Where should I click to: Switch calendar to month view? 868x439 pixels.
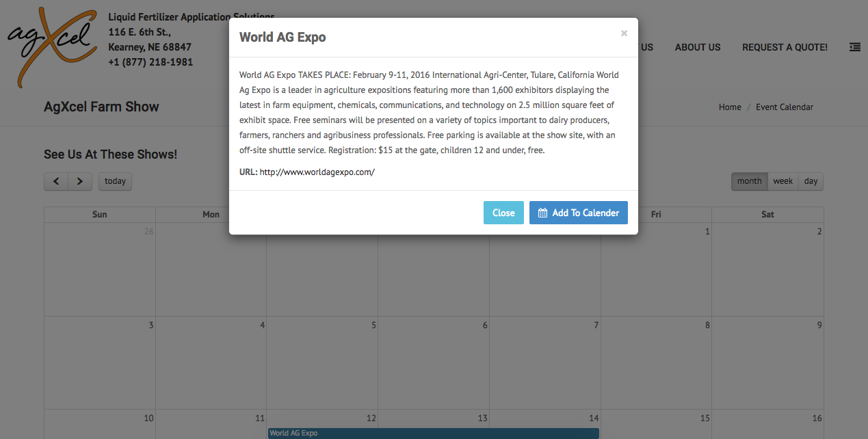(x=749, y=181)
